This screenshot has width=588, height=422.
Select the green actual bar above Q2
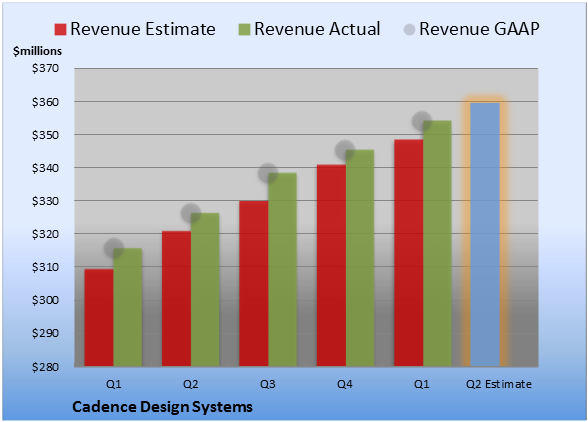[205, 290]
